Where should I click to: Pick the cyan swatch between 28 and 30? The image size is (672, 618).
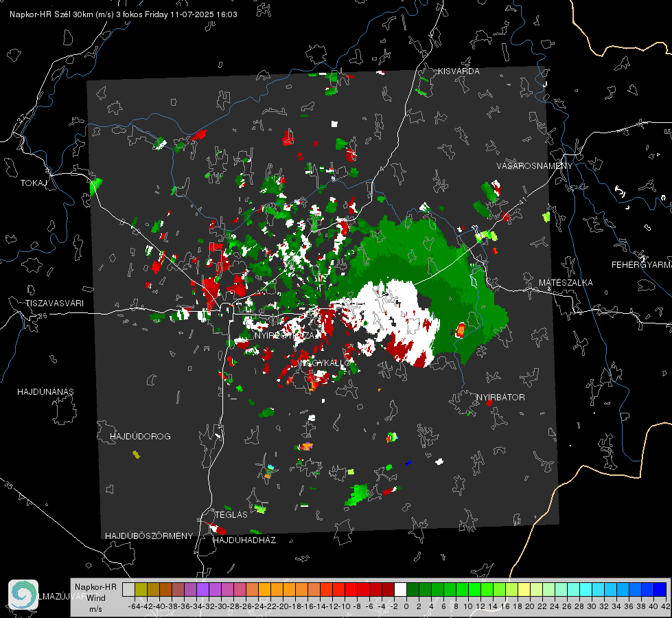tap(586, 589)
